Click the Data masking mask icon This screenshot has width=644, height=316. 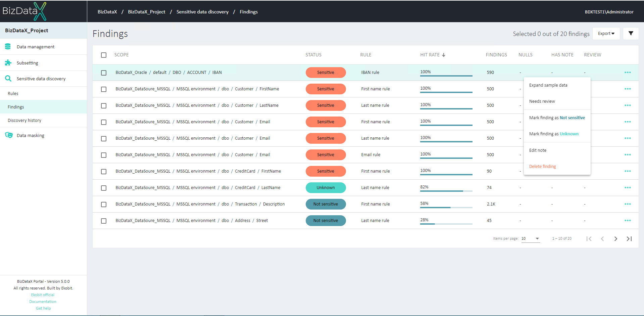tap(9, 135)
